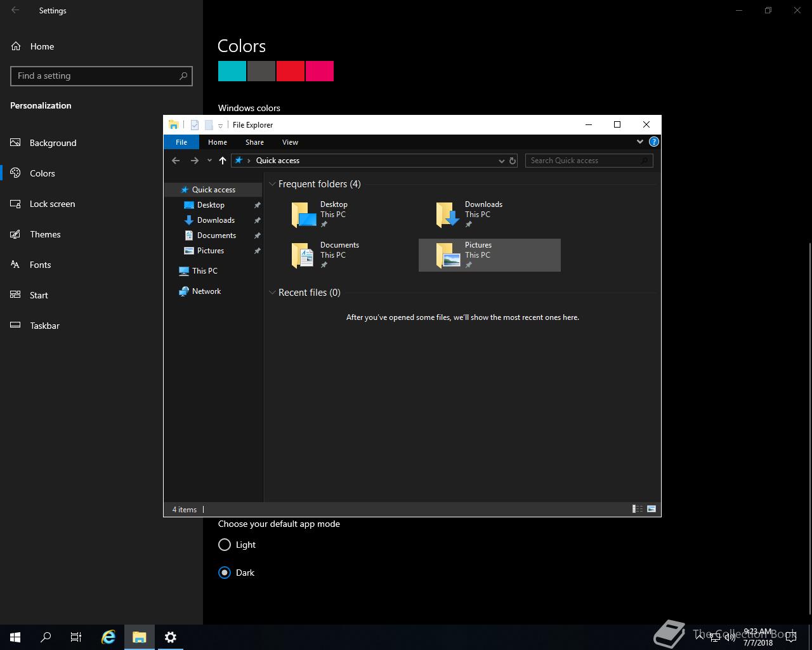Image resolution: width=812 pixels, height=650 pixels.
Task: Select Quick access in navigation pane
Action: [x=213, y=190]
